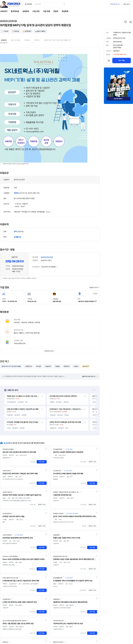Click the share icon beside the title
The width and height of the screenshot is (133, 644).
(131, 22)
